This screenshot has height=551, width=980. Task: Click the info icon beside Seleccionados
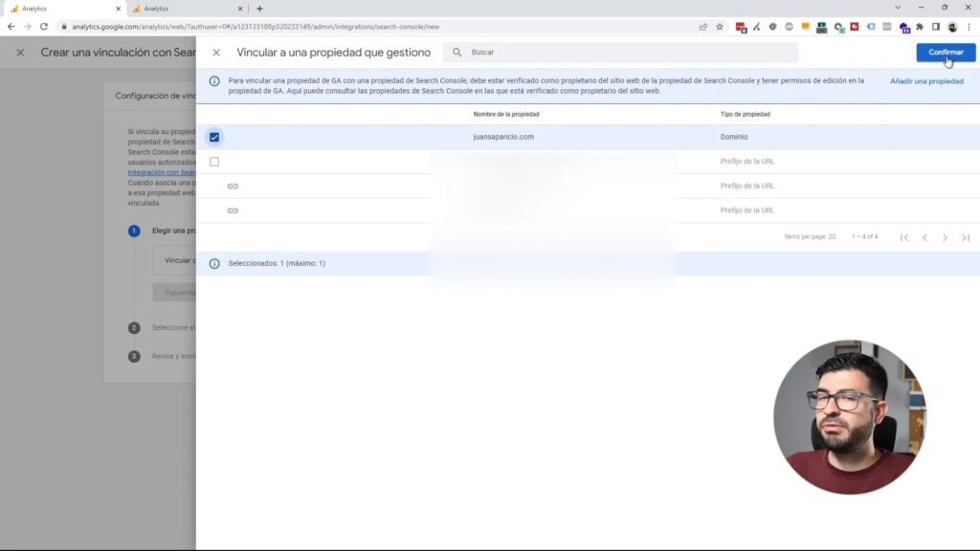[x=214, y=264]
